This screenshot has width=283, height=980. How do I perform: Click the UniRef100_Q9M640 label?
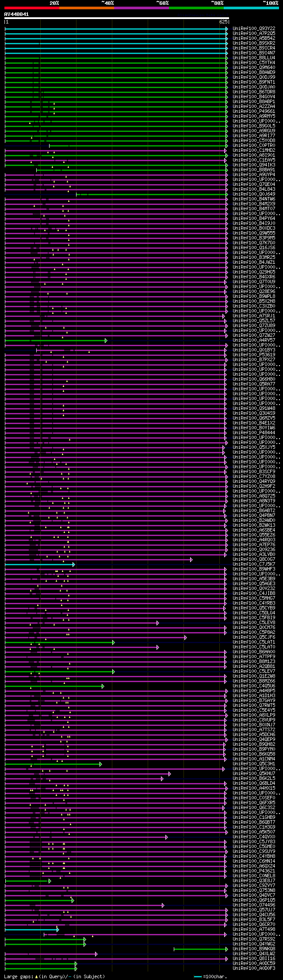coord(254,68)
